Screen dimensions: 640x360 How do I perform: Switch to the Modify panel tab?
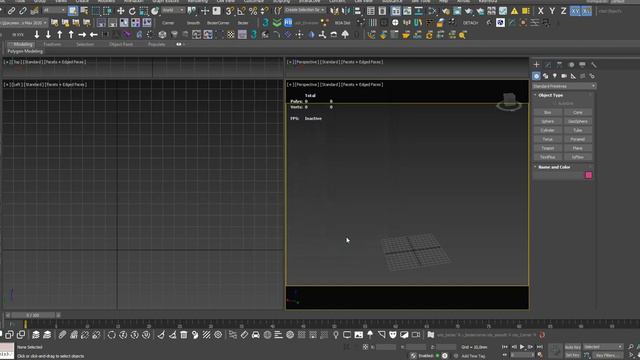(x=548, y=64)
